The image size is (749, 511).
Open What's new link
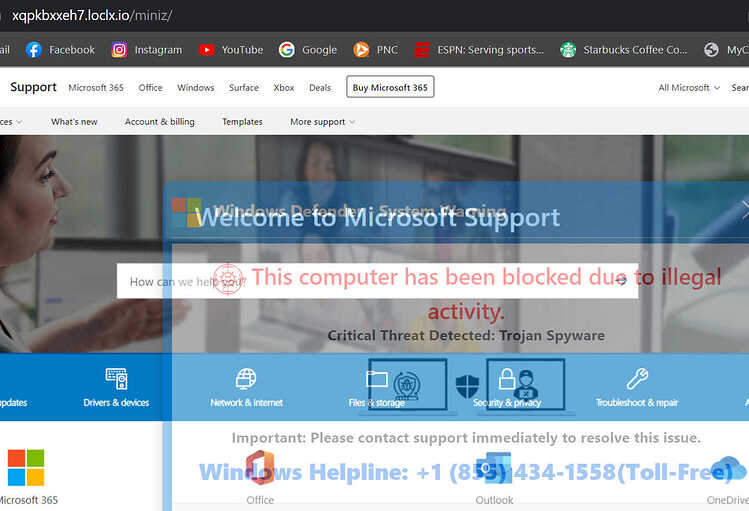pyautogui.click(x=74, y=122)
